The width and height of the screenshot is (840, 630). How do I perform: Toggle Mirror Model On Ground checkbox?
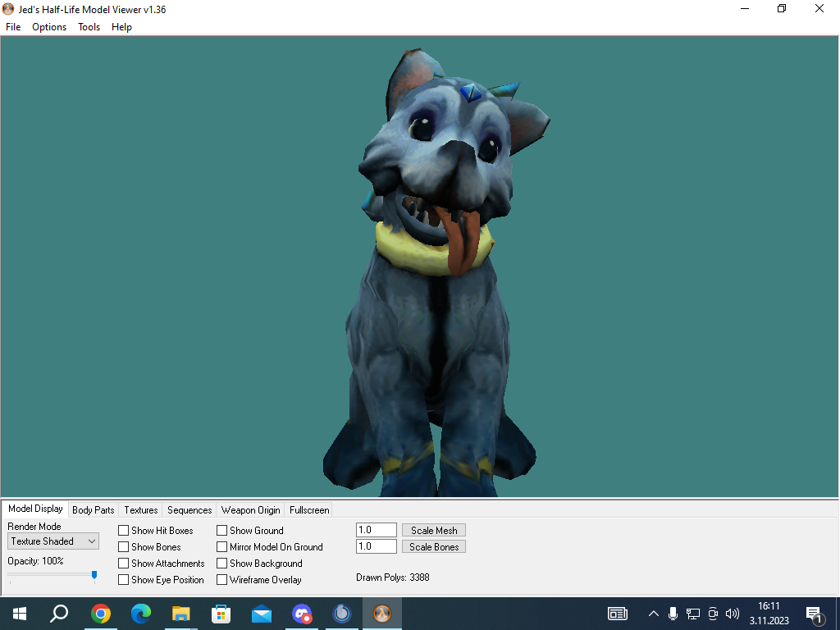coord(221,547)
